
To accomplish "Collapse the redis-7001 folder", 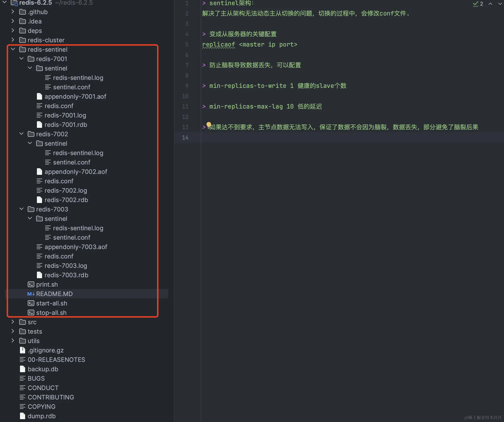I will pyautogui.click(x=21, y=59).
